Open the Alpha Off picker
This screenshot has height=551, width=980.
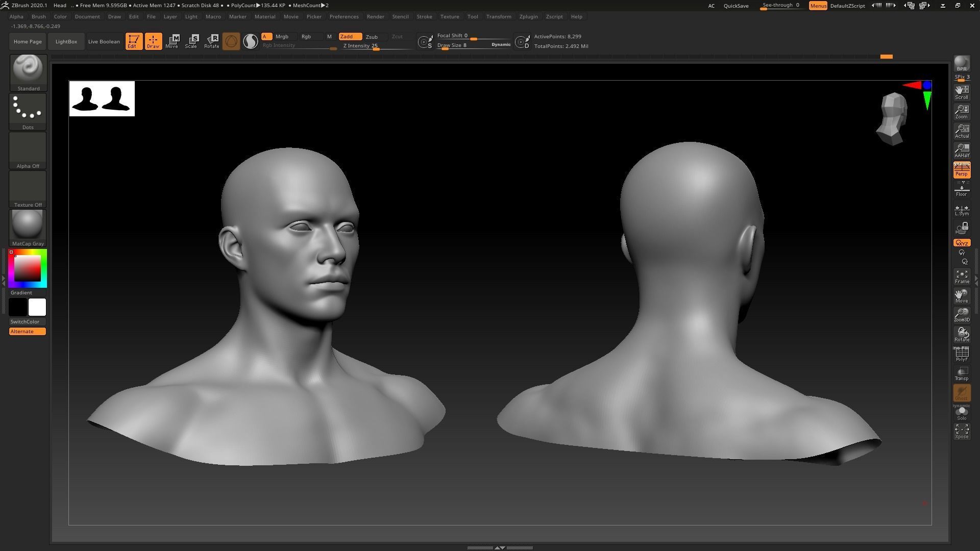click(x=28, y=151)
